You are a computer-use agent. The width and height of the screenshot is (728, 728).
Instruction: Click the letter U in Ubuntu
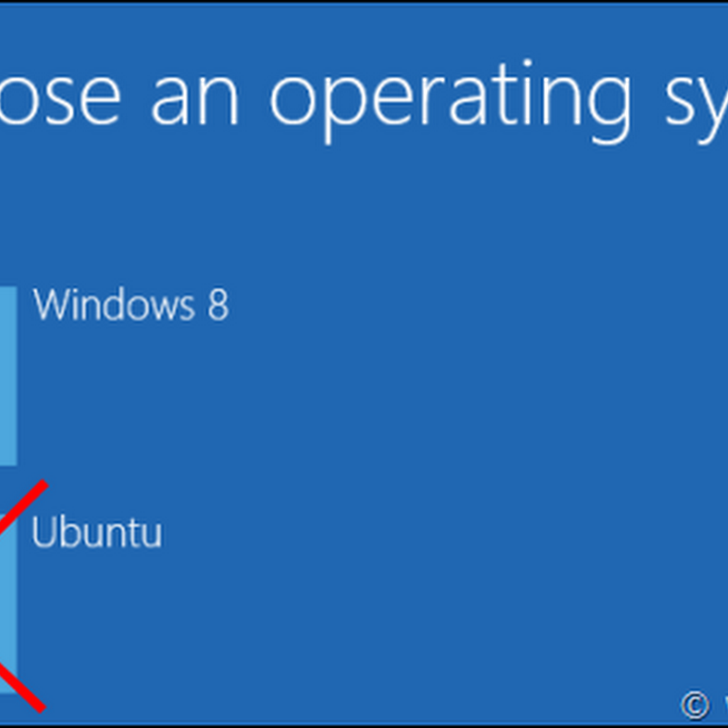tap(42, 531)
